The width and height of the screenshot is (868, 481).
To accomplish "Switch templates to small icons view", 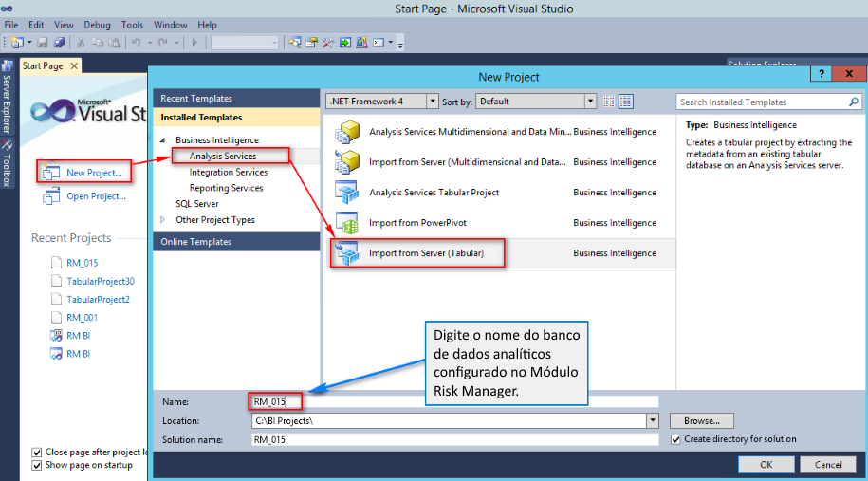I will point(608,102).
